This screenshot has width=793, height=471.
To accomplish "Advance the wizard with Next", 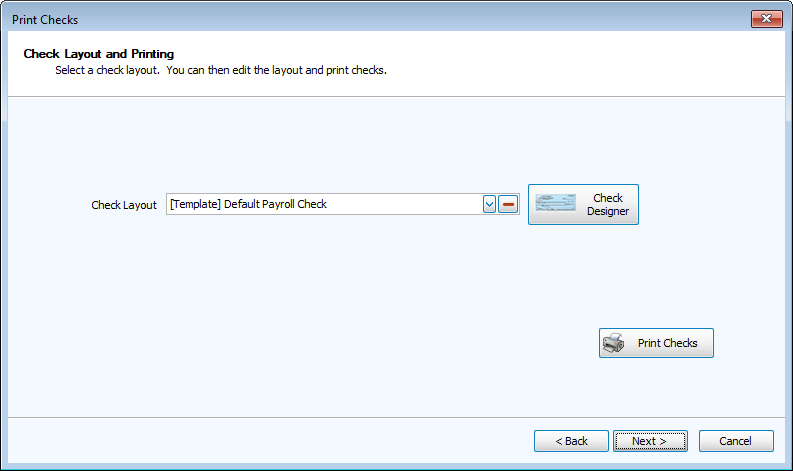I will (650, 441).
